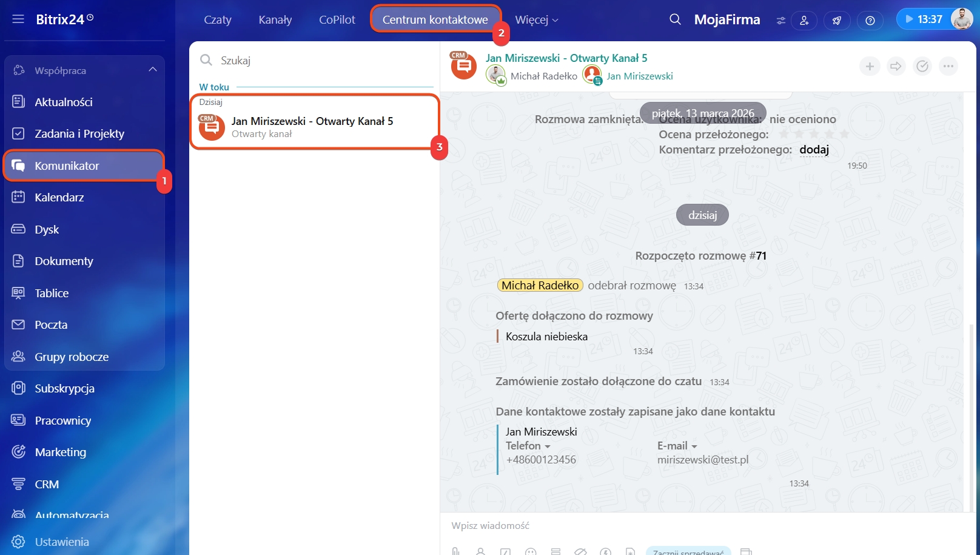Open the three-dot more options menu in chat header

click(948, 66)
